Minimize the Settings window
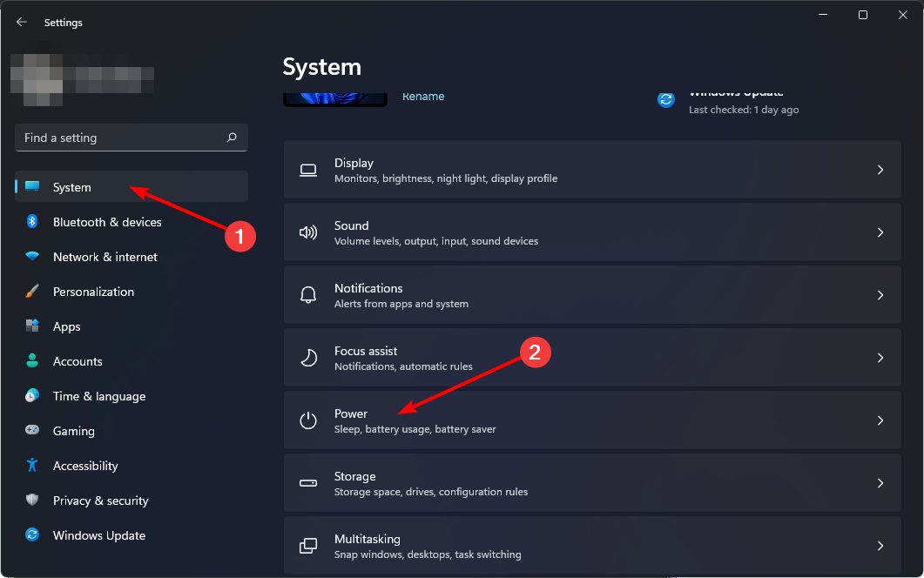This screenshot has height=578, width=924. pyautogui.click(x=823, y=15)
